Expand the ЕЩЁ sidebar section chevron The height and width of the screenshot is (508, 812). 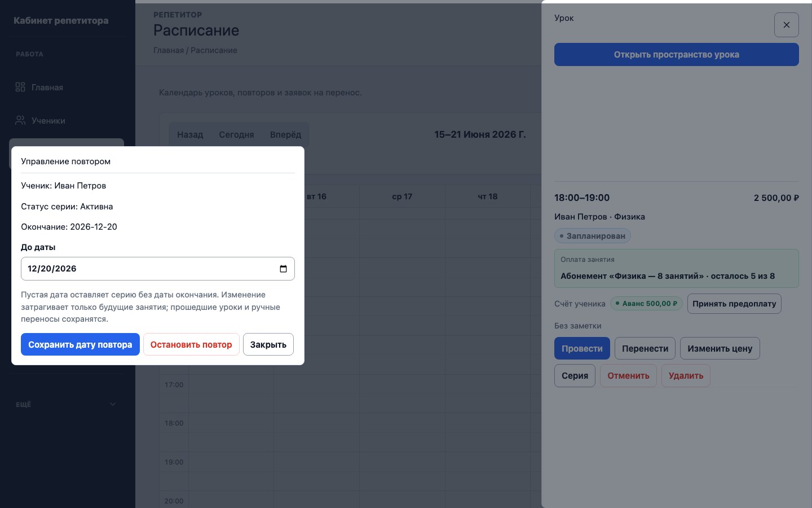[x=112, y=404]
